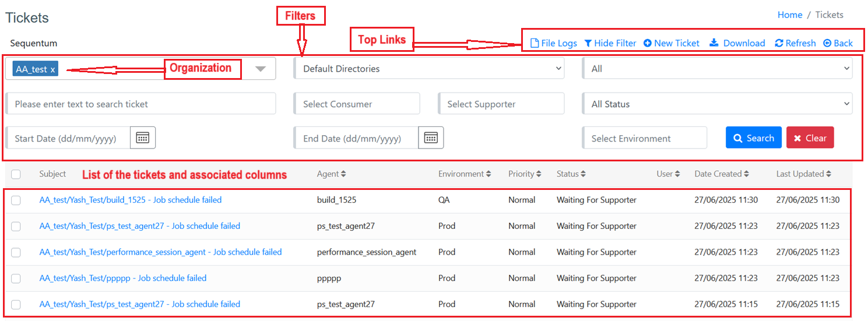Sort tickets by the Environment column arrows
Viewport: 868px width, 321px height.
click(489, 174)
